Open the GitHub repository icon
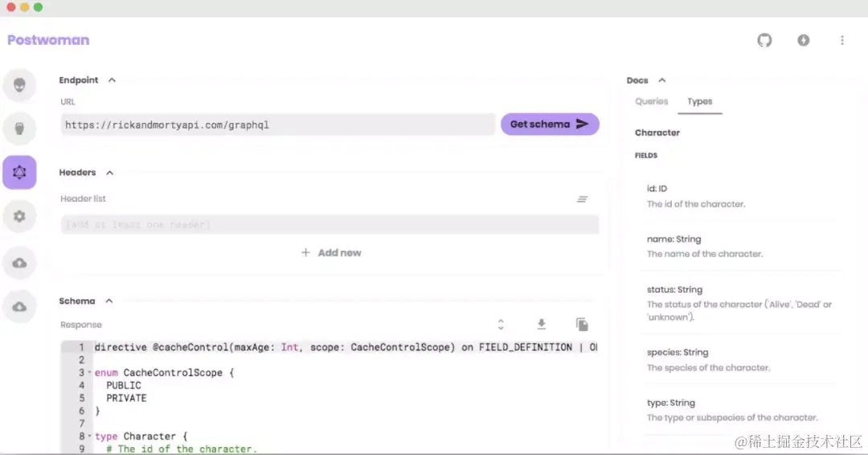 point(764,40)
